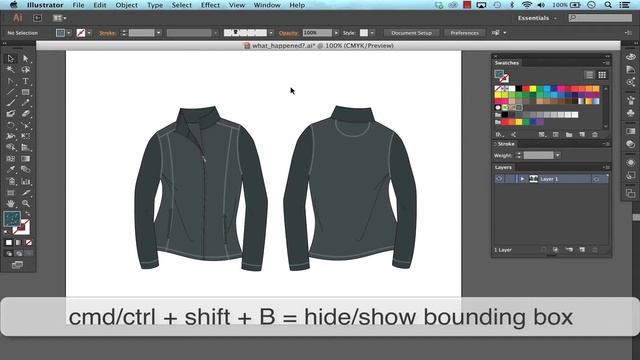Open stroke color dropdown in control bar
640x360 pixels.
pos(89,33)
